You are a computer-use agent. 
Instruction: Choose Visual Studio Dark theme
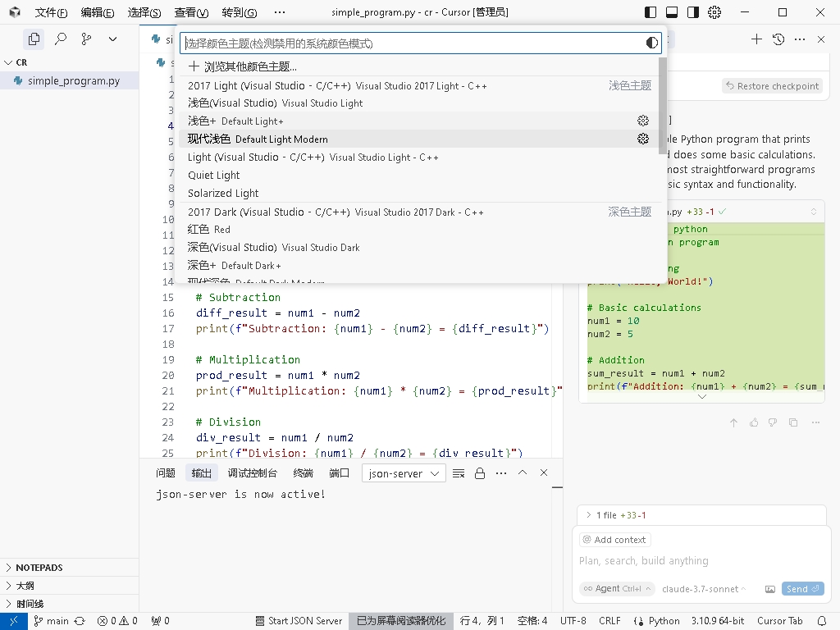419,247
